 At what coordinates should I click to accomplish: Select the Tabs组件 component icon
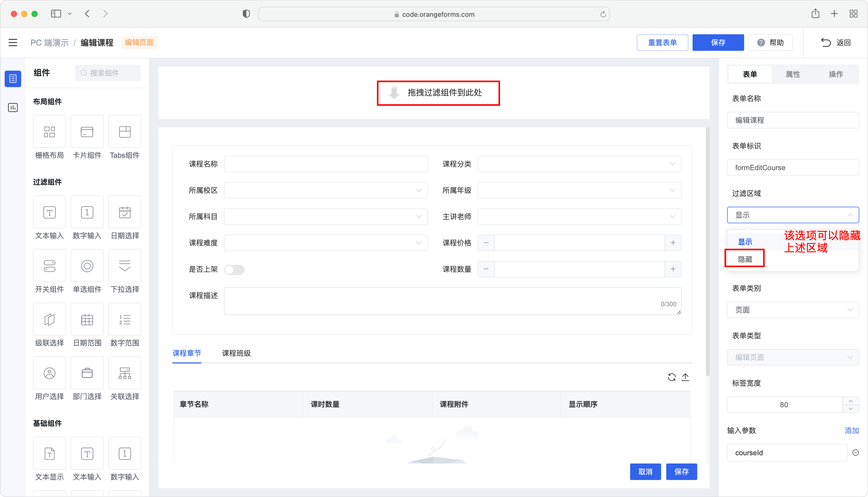coord(125,132)
